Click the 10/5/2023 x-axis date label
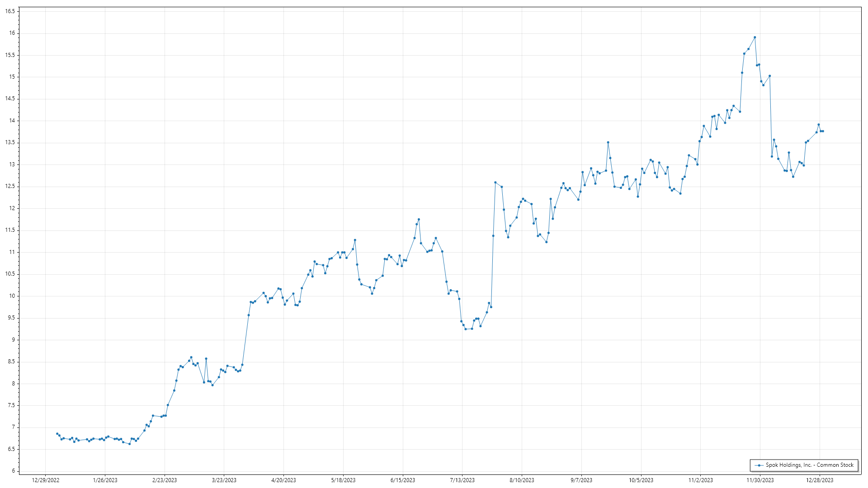This screenshot has width=868, height=488. click(x=641, y=480)
